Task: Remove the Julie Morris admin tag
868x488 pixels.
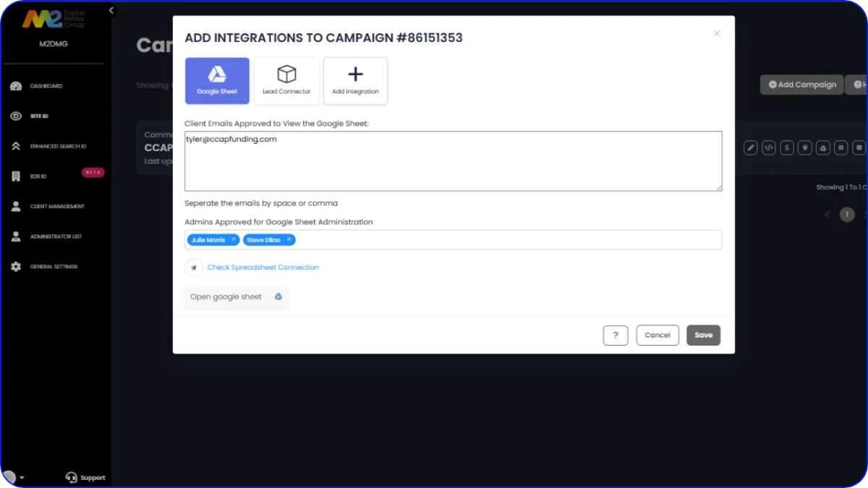Action: pos(234,239)
